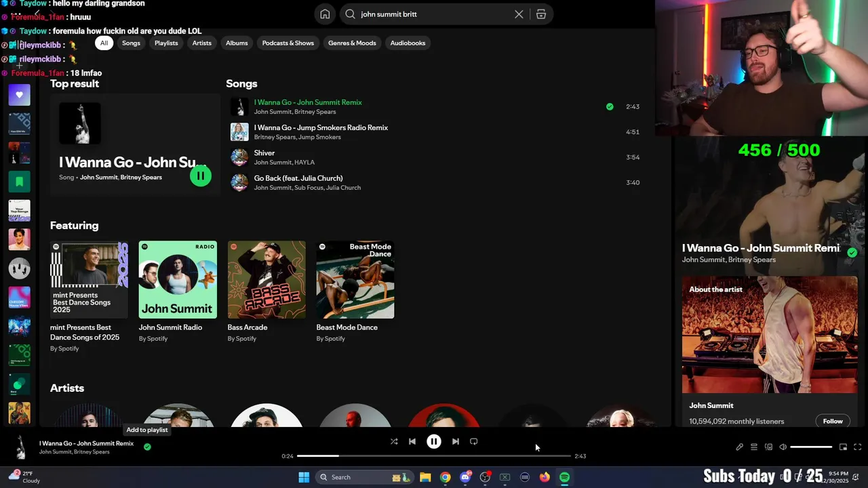Click the now-playing album art in player bar

[x=21, y=447]
